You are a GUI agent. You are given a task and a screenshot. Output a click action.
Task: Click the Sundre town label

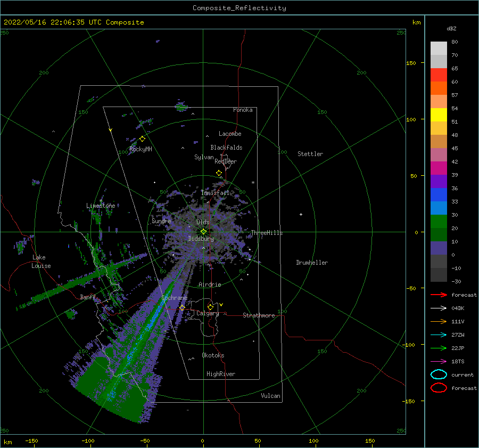point(161,221)
